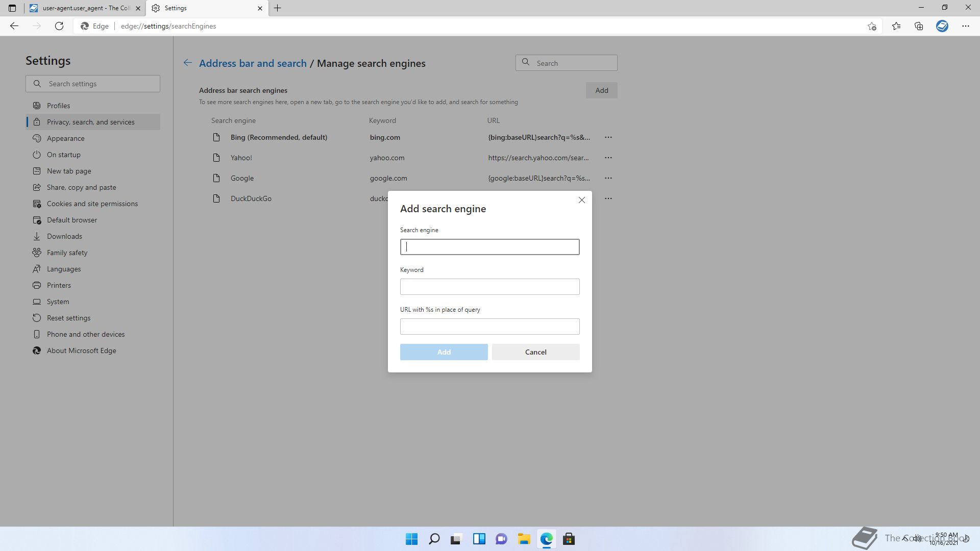This screenshot has width=980, height=551.
Task: Open Phone and other devices
Action: click(93, 334)
